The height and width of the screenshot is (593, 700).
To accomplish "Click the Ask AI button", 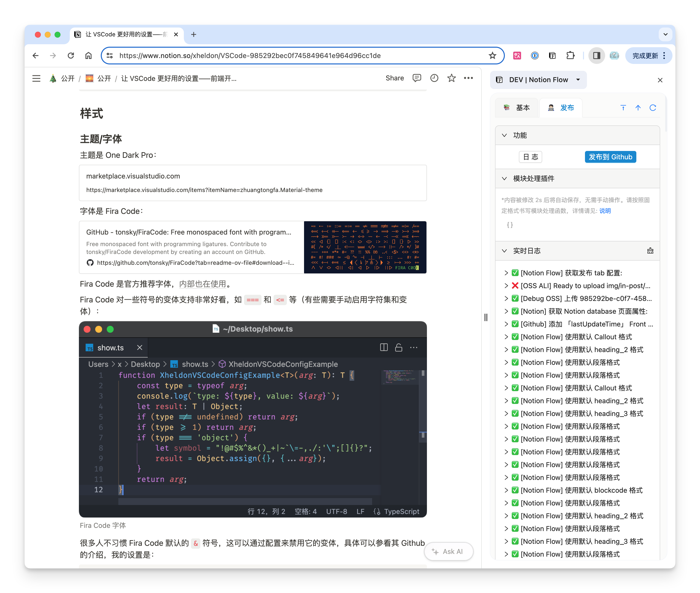I will pos(449,551).
